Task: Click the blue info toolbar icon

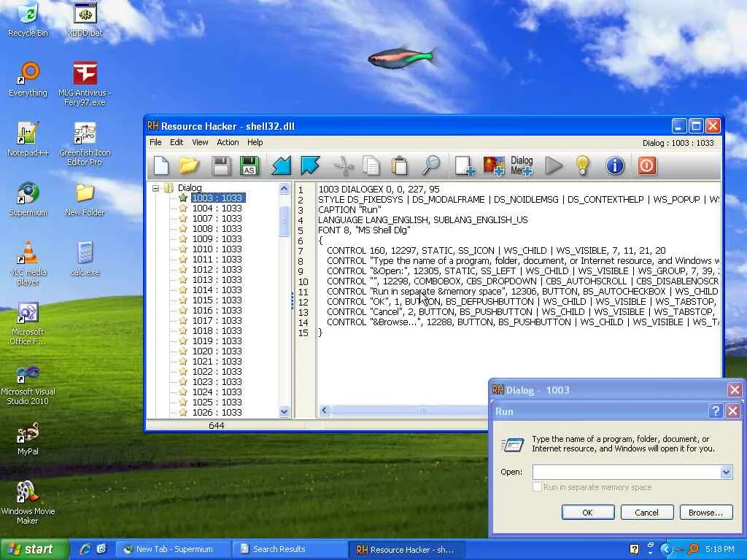Action: tap(615, 166)
